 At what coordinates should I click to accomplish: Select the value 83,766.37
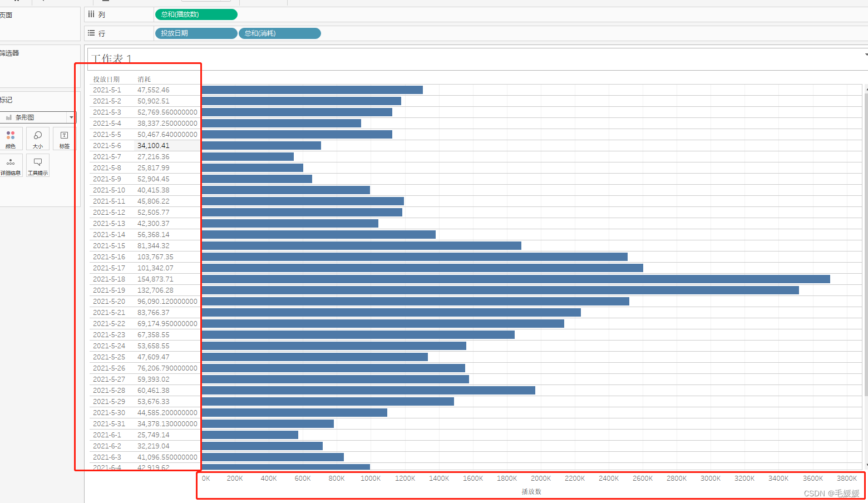click(154, 312)
